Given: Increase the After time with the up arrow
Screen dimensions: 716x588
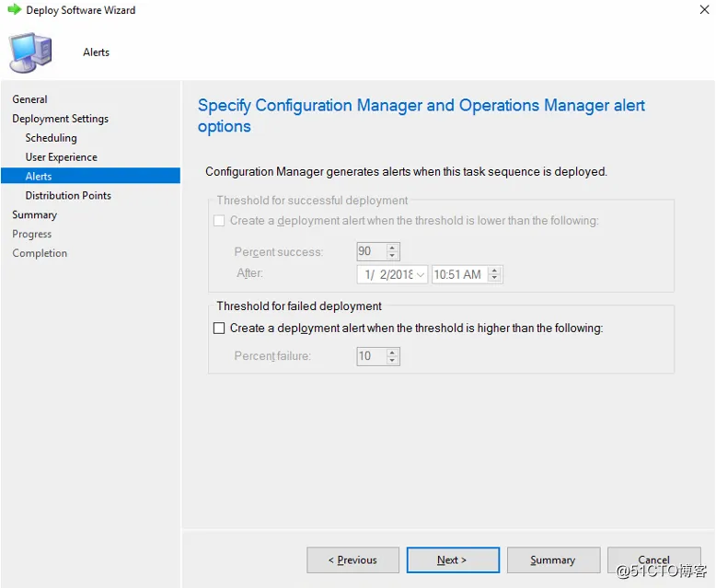Looking at the screenshot, I should [x=495, y=271].
